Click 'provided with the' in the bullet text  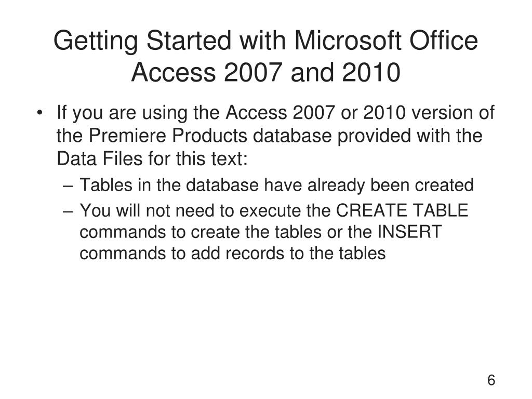(x=410, y=136)
